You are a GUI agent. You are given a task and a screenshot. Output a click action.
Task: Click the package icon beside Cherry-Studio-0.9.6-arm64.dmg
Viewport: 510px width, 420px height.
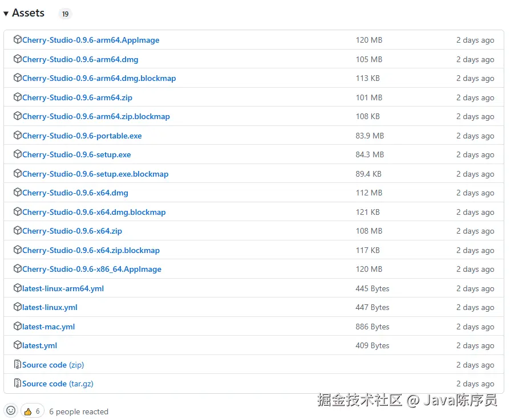click(x=17, y=59)
